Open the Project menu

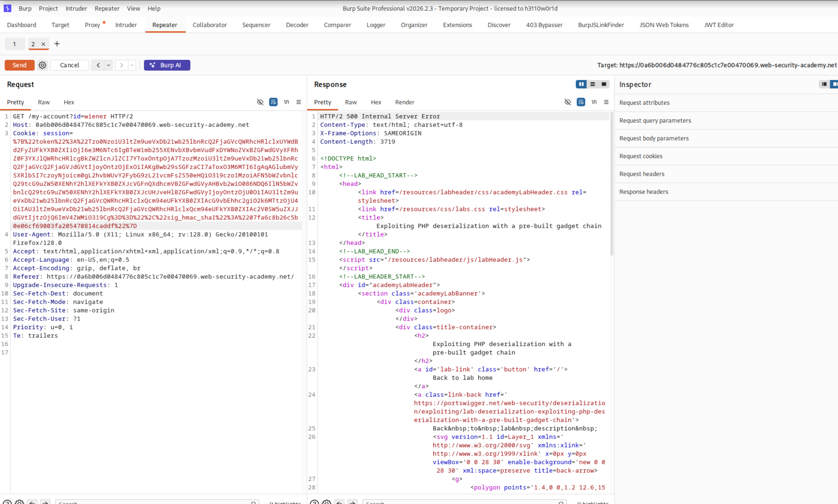(48, 8)
